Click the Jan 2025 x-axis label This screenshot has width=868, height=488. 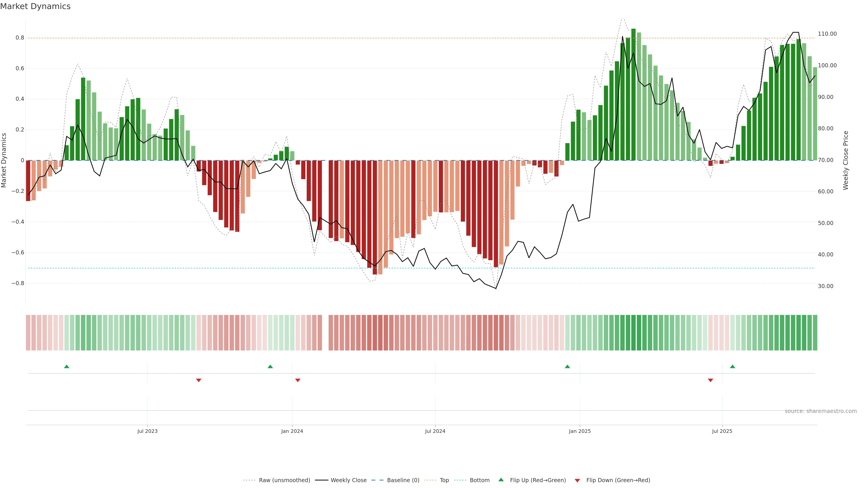(580, 431)
